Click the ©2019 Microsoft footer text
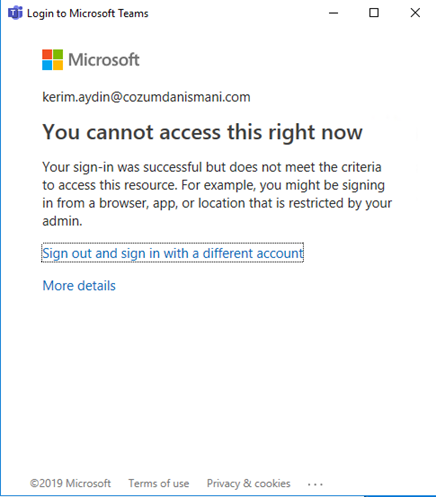Screen dimensions: 436x497 coord(70,483)
